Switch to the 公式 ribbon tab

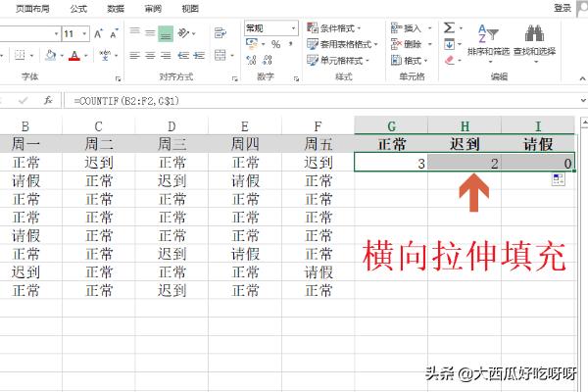(78, 8)
